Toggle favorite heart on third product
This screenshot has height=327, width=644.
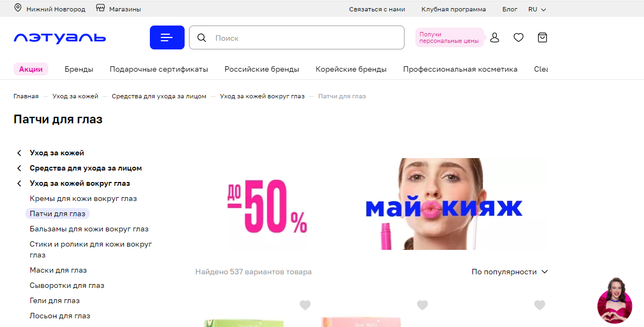coord(540,305)
